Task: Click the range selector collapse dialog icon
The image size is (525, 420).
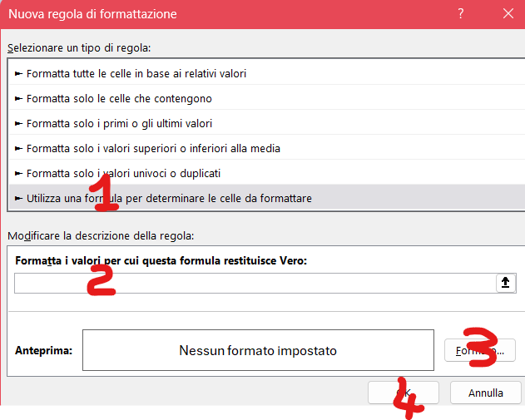Action: click(504, 284)
